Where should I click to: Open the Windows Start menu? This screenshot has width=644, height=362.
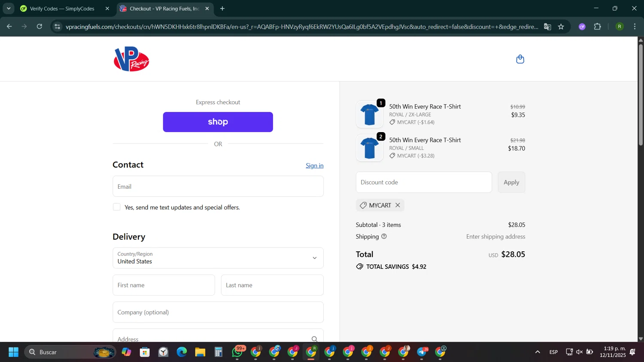coord(13,352)
